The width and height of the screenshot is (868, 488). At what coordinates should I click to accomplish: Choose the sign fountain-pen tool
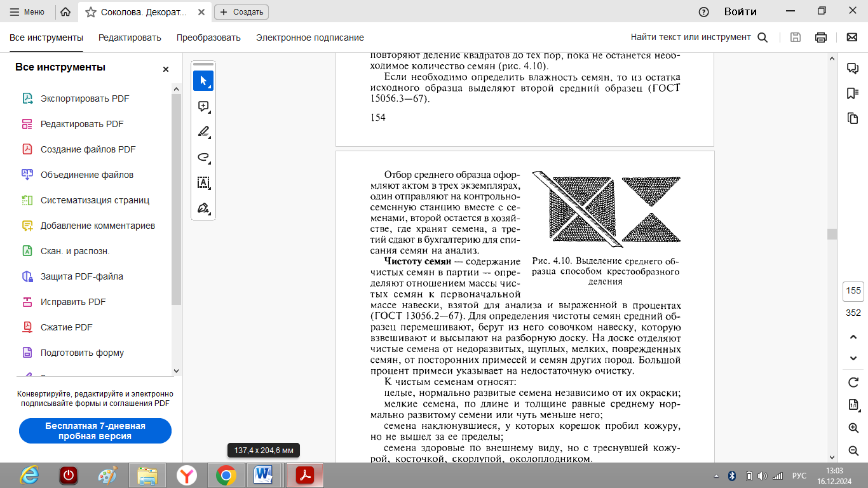(203, 208)
